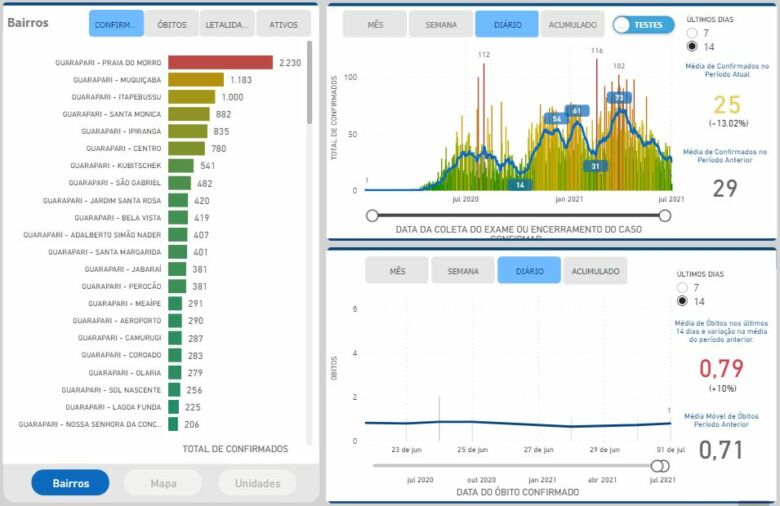Select the Letalidade tab
The height and width of the screenshot is (506, 780).
click(x=227, y=23)
